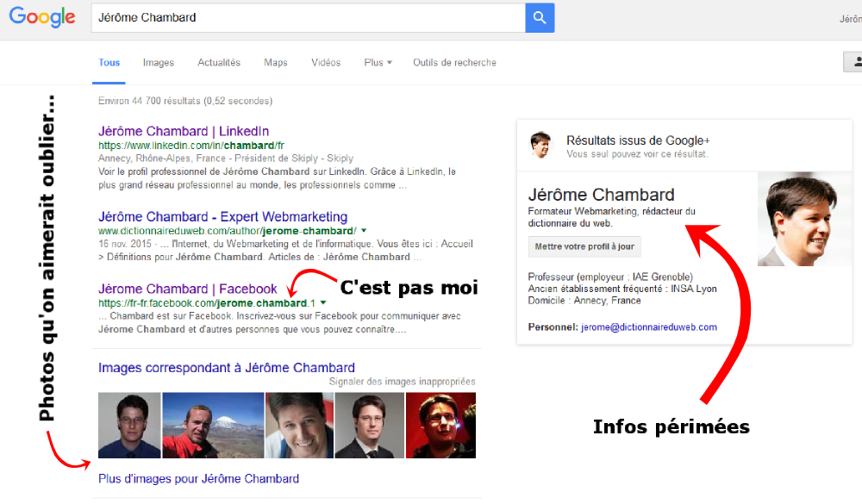The height and width of the screenshot is (504, 862).
Task: Click large profile photo in Google+ card
Action: tap(804, 220)
